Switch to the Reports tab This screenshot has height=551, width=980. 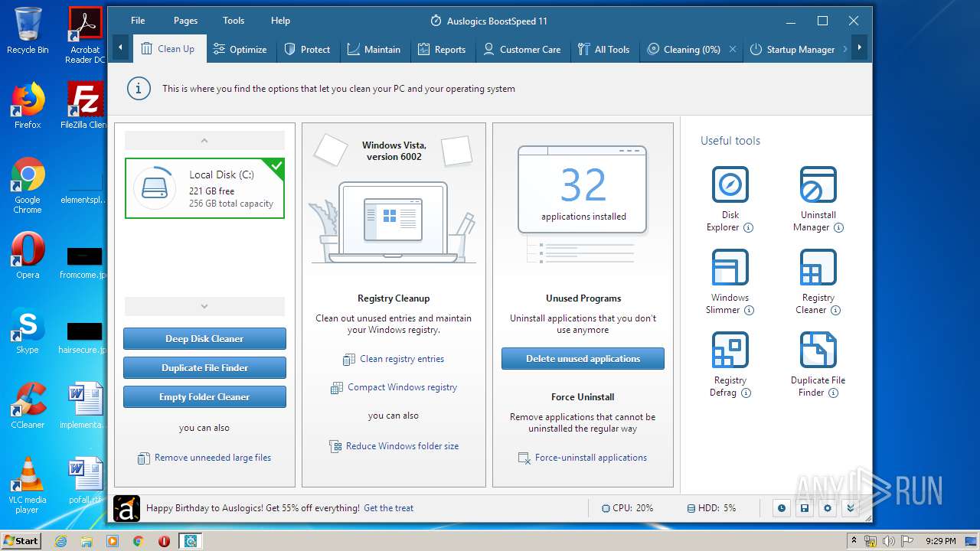(x=442, y=49)
